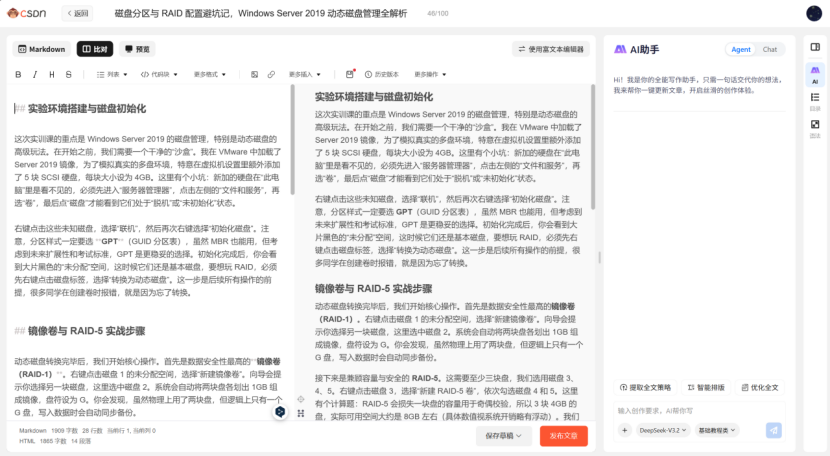
Task: Switch to Markdown-only mode
Action: point(41,49)
